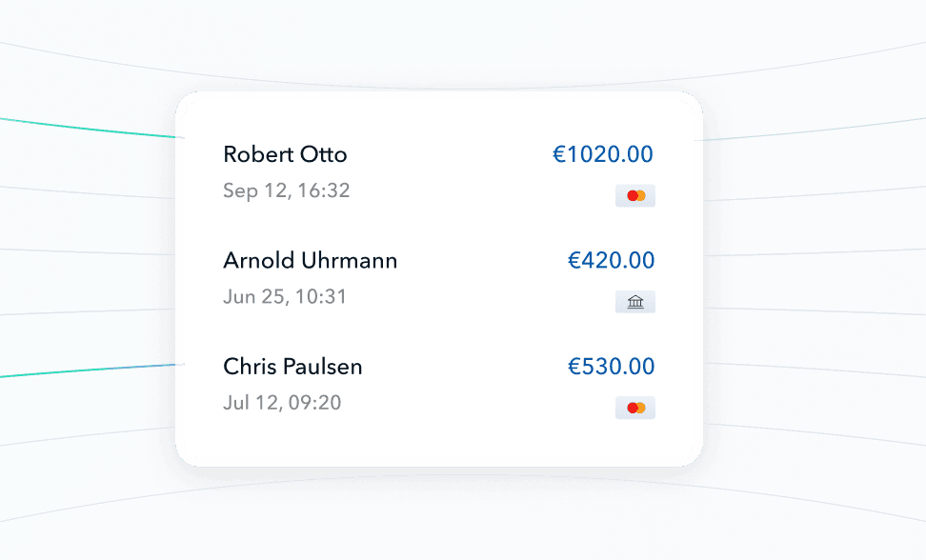Click the bank transfer icon under €420.00
Image resolution: width=926 pixels, height=560 pixels.
pos(635,303)
